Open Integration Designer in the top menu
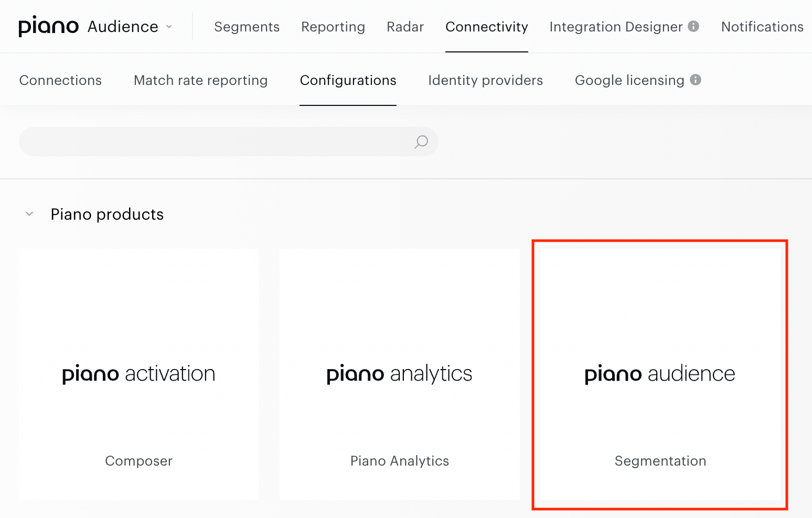This screenshot has height=518, width=812. pos(616,27)
